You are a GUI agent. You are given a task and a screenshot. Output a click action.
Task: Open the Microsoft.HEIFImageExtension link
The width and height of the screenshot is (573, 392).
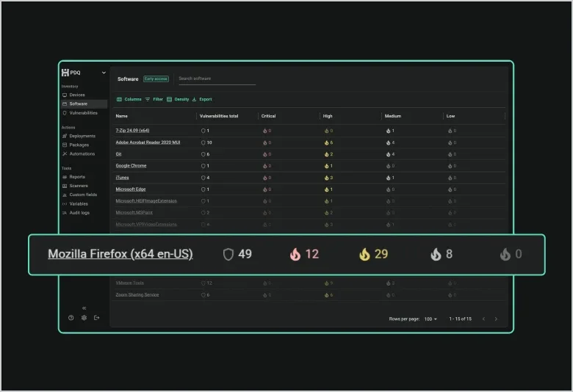click(146, 201)
